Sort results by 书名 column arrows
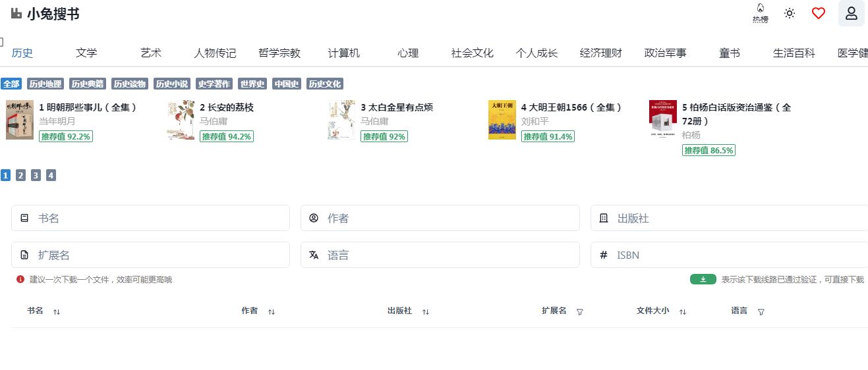 click(x=57, y=311)
